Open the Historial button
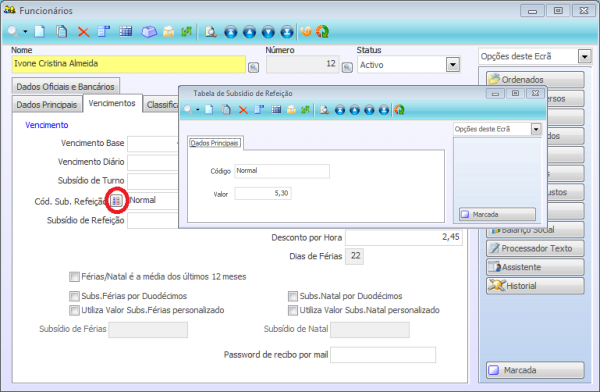The image size is (600, 392). point(535,286)
